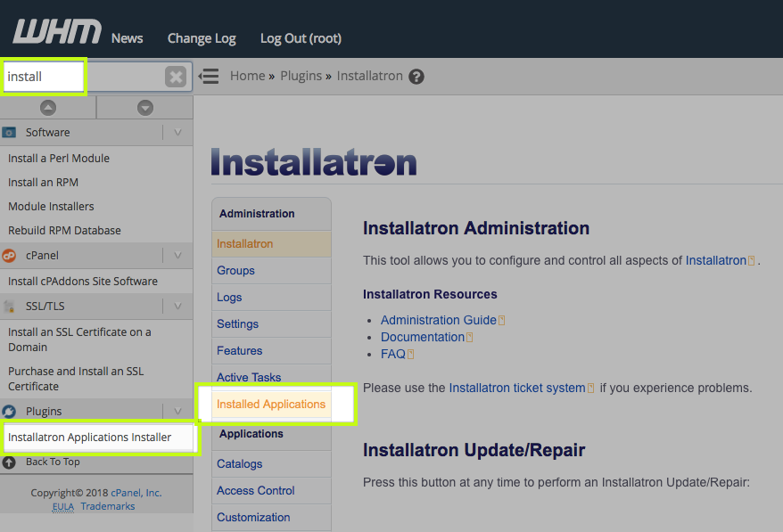783x532 pixels.
Task: Collapse the Software section chevron
Action: click(177, 132)
